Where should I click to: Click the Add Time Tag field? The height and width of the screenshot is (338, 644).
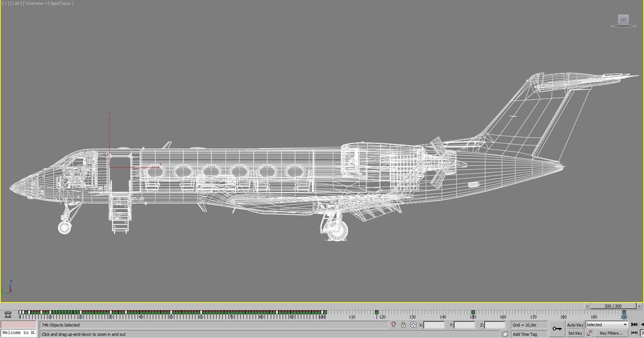(x=525, y=334)
